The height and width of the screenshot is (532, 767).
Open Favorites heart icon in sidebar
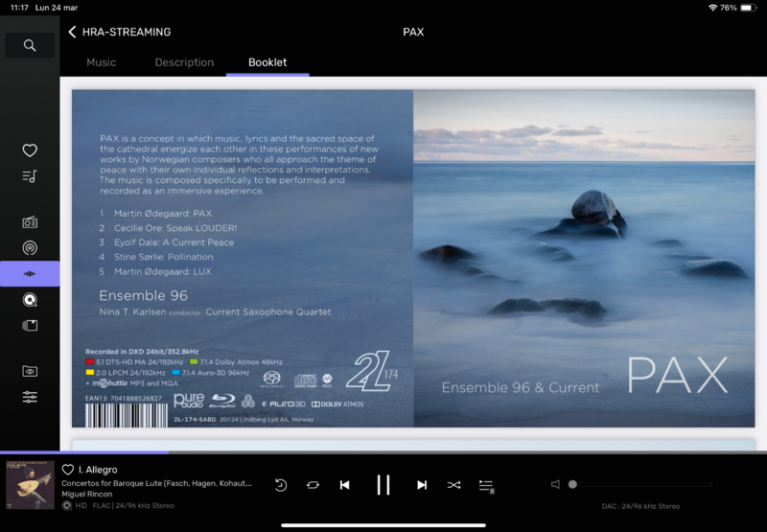30,150
